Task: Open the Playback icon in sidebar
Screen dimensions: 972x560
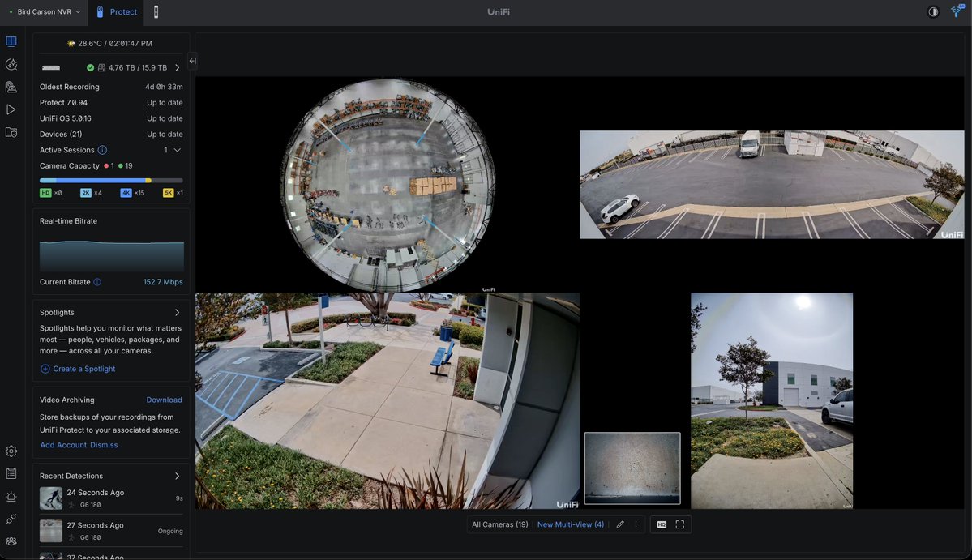Action: 11,109
